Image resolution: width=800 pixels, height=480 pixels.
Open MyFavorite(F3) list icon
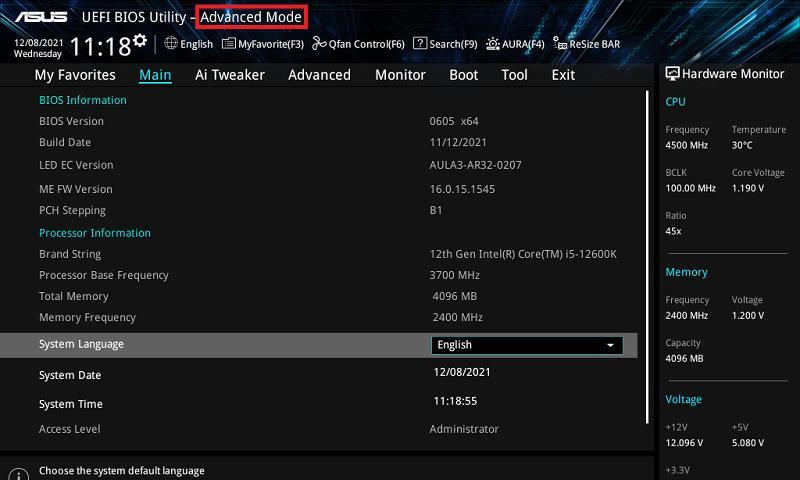click(x=229, y=43)
